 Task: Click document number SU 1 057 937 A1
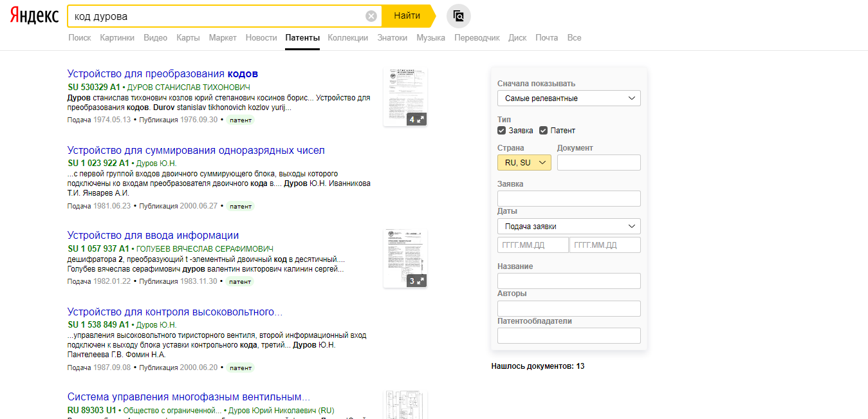98,248
